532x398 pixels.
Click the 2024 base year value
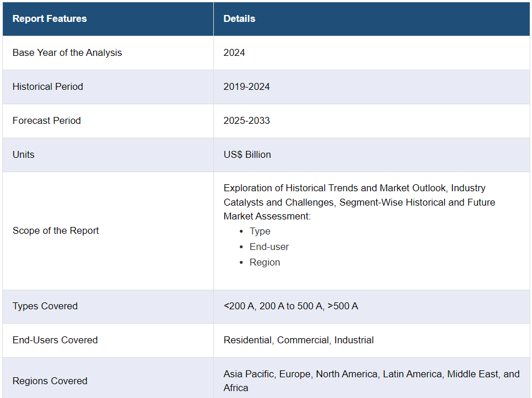click(x=234, y=52)
